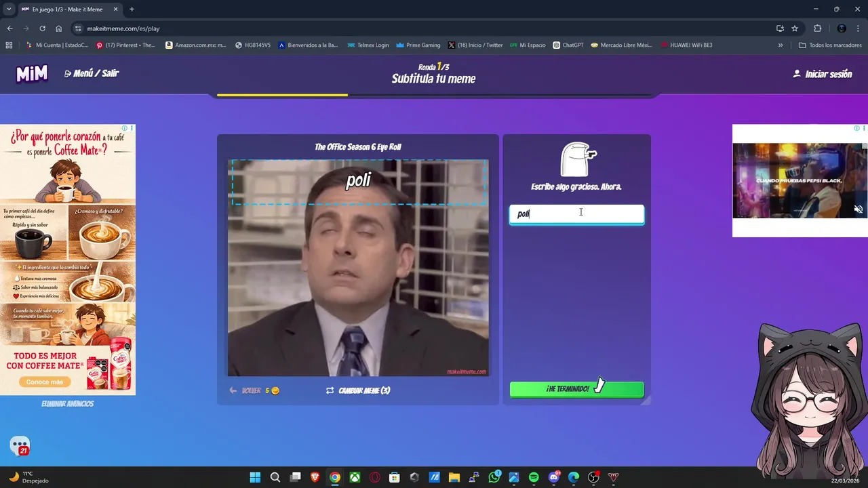Expand the tab search dropdown

pyautogui.click(x=9, y=9)
